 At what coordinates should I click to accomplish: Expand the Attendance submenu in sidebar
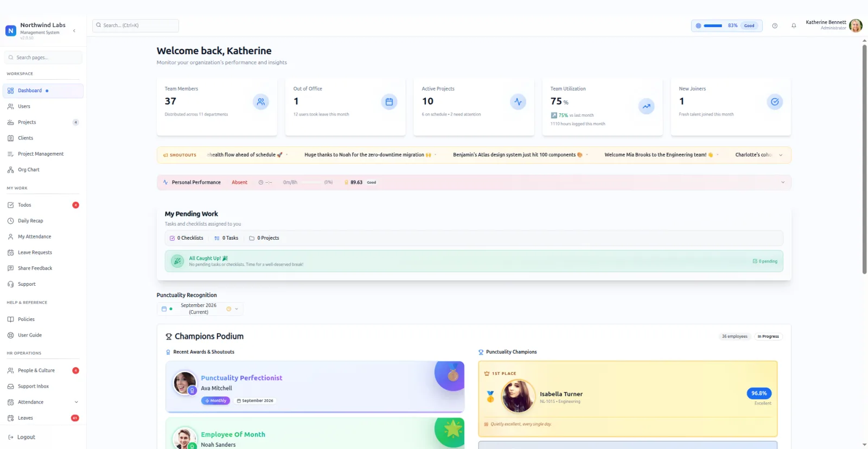(76, 402)
